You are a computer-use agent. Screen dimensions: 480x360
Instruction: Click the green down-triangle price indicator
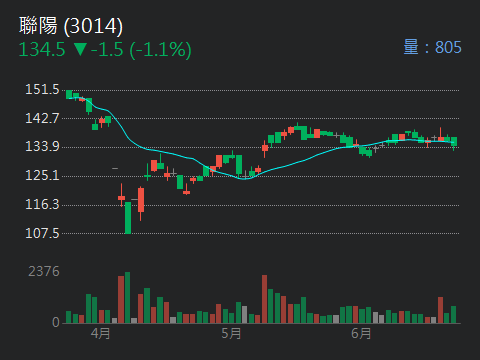click(80, 50)
